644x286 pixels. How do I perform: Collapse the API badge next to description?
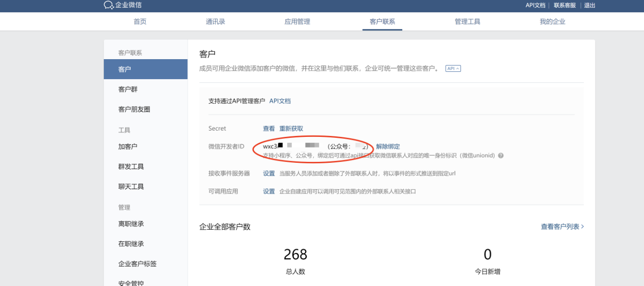click(x=453, y=68)
